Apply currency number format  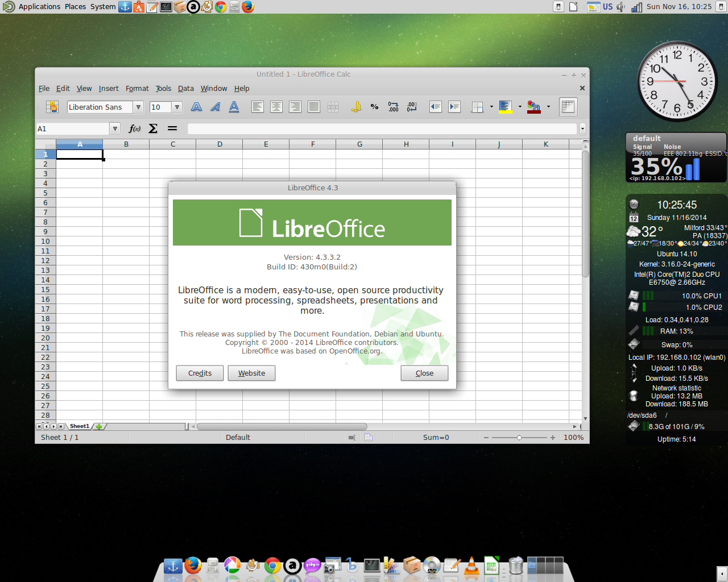pyautogui.click(x=356, y=107)
